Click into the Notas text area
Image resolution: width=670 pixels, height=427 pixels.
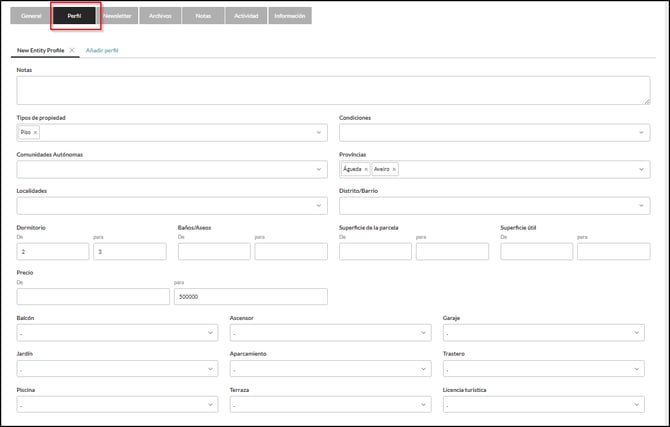point(333,90)
